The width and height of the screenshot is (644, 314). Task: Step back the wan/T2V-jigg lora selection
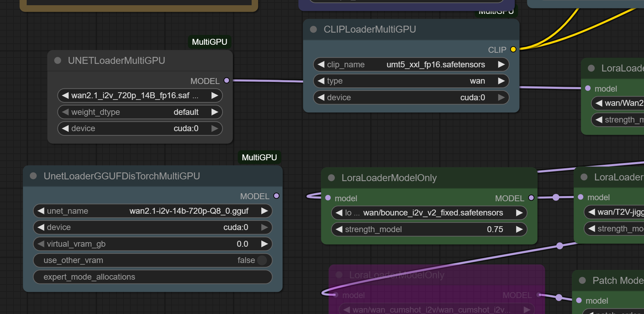tap(591, 212)
